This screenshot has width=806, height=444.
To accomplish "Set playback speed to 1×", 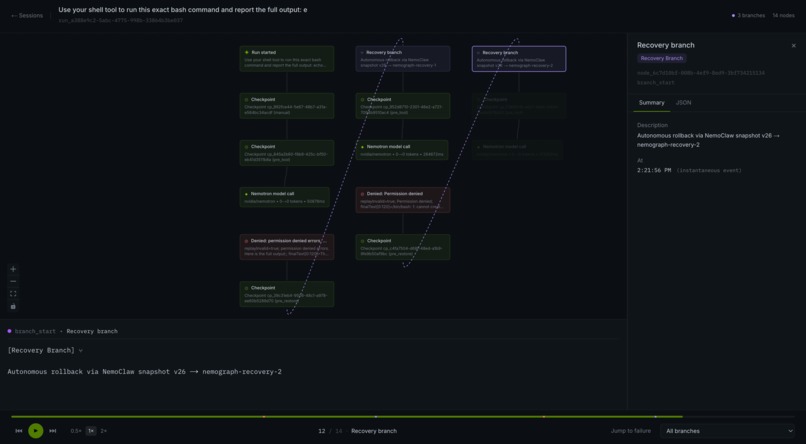I will (91, 431).
